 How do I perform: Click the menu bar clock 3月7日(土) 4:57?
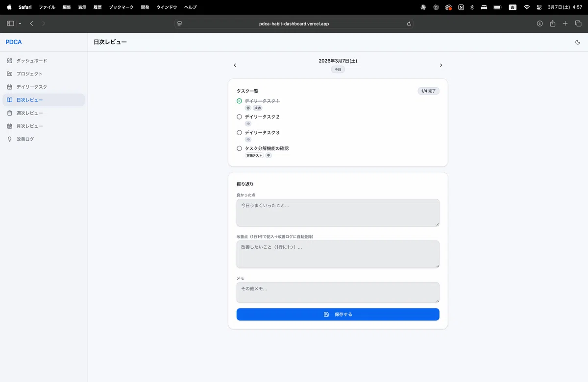[565, 7]
